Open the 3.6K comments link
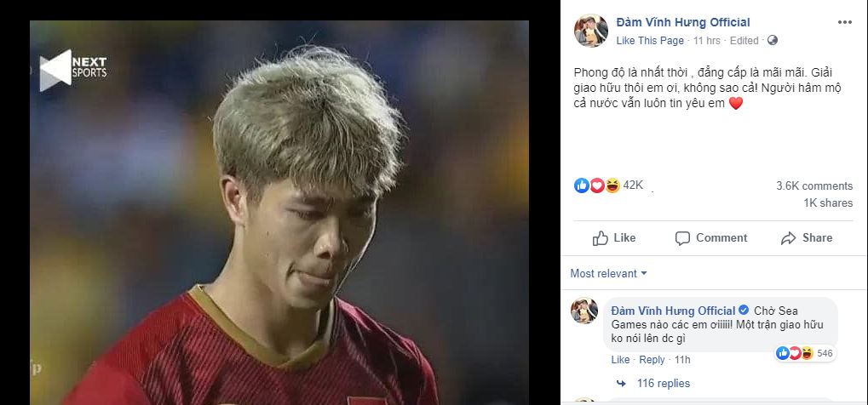Image resolution: width=868 pixels, height=405 pixels. [813, 185]
